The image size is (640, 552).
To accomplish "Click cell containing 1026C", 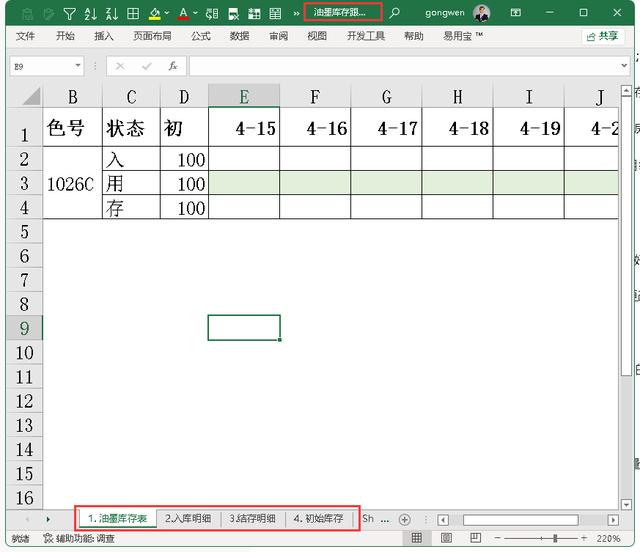I will click(72, 183).
